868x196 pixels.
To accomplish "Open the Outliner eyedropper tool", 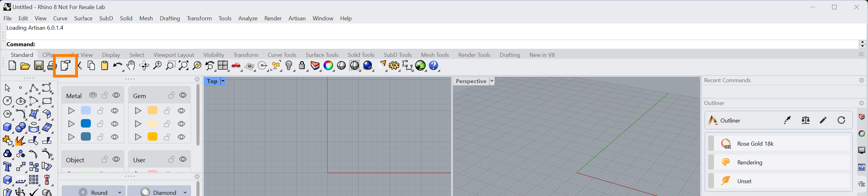I will [x=787, y=120].
